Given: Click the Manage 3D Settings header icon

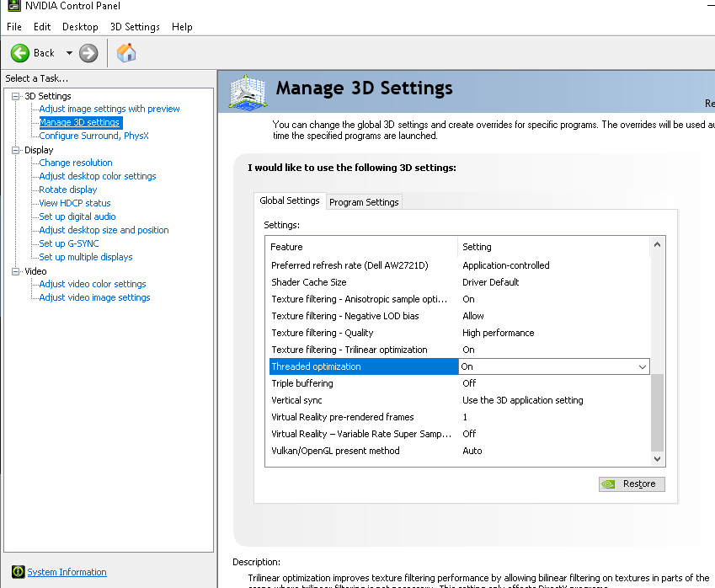Looking at the screenshot, I should (247, 92).
